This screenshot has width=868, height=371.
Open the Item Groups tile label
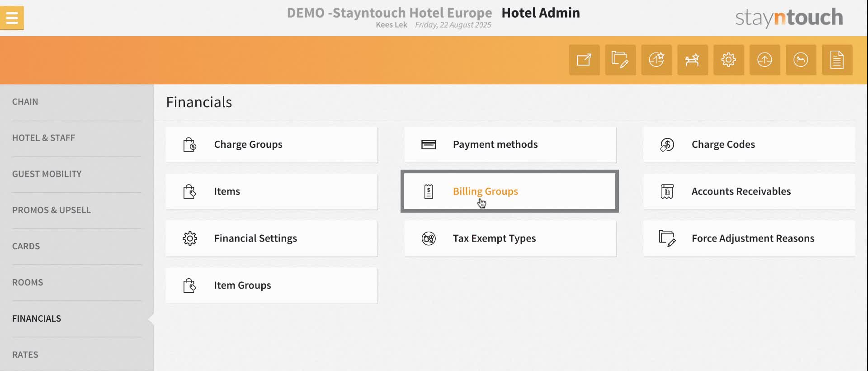(242, 285)
